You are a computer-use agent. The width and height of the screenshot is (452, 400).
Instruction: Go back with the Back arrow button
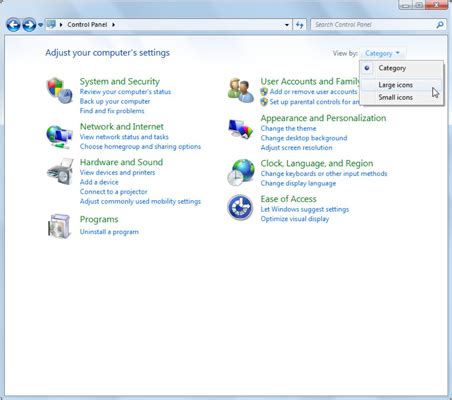click(13, 25)
